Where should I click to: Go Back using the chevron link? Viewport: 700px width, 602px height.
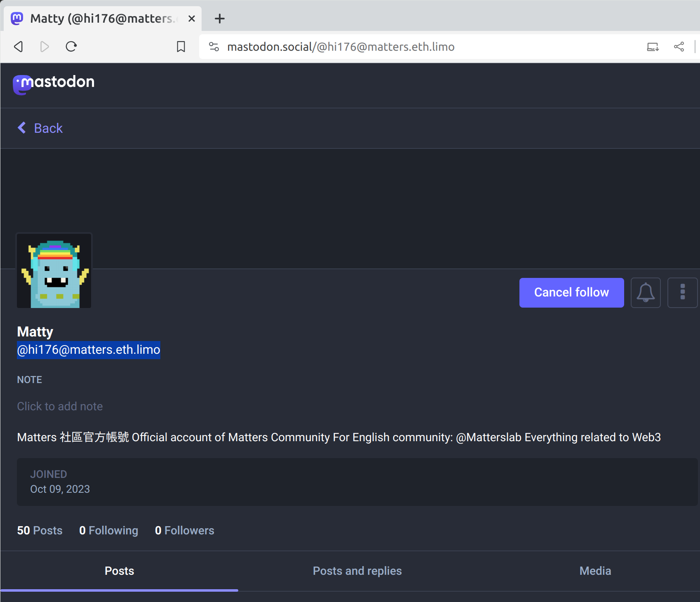[40, 128]
